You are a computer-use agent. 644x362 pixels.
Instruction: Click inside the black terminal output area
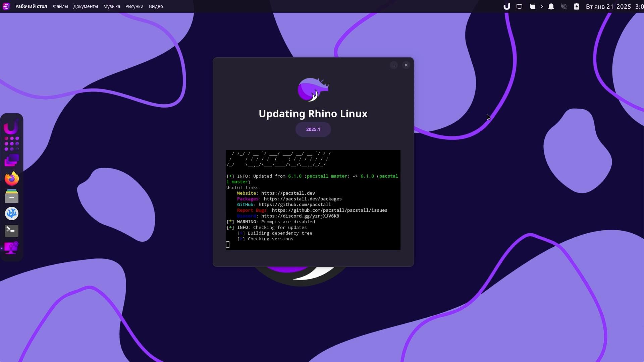point(313,200)
